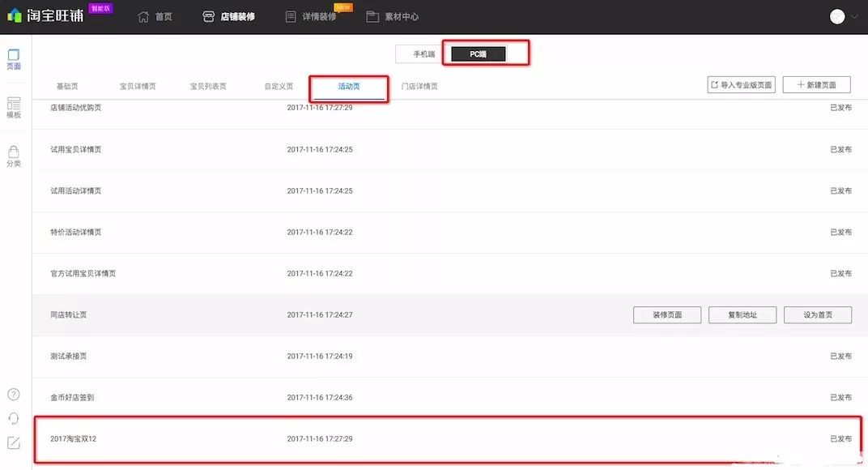Screen dimensions: 868x470
Task: Click the 分类 category bag icon
Action: 14,156
